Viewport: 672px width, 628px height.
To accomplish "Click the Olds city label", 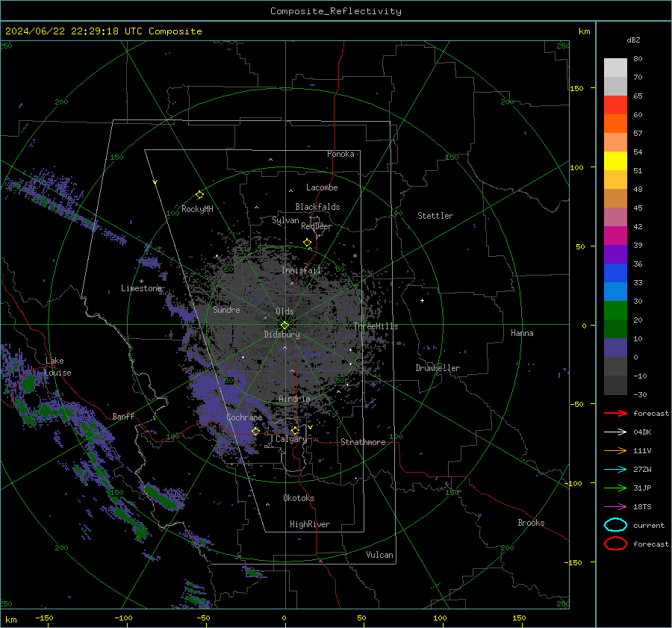I will [x=284, y=311].
